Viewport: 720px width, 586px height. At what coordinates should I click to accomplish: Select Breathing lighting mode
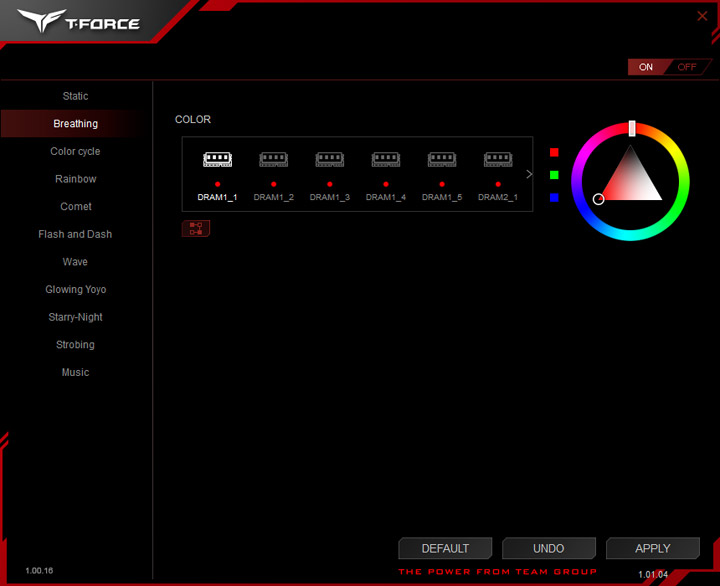point(76,124)
